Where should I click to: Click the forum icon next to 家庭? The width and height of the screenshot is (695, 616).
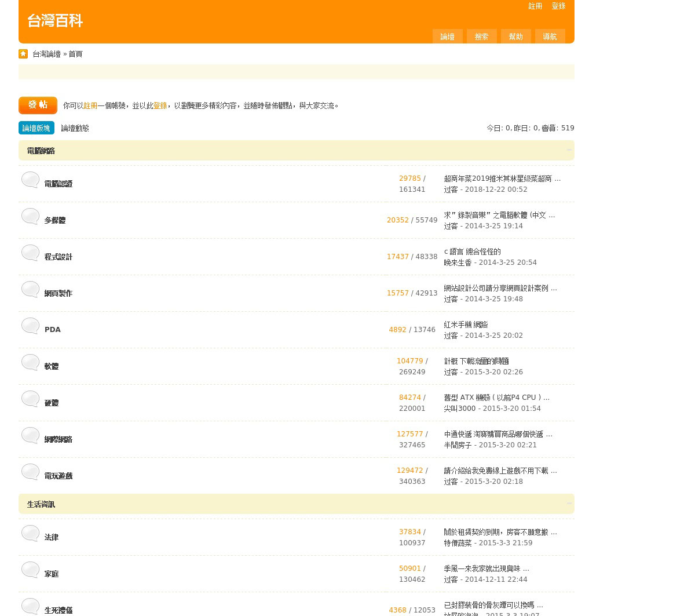30,570
